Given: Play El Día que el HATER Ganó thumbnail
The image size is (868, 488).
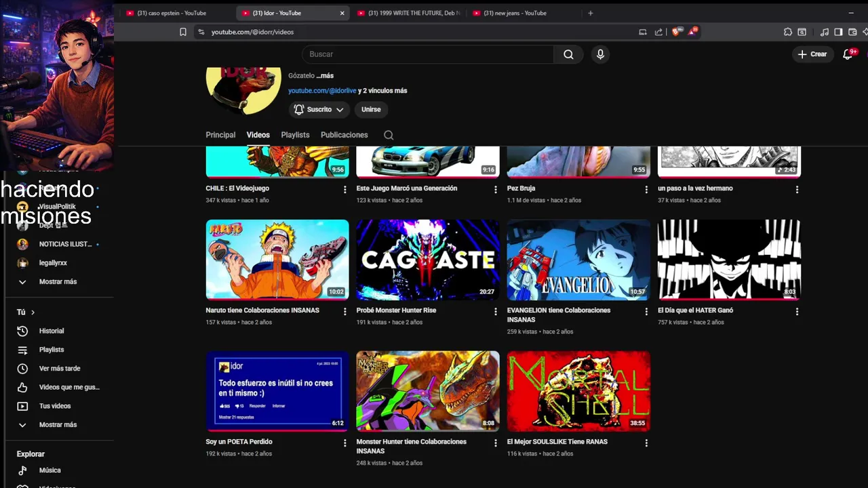Looking at the screenshot, I should click(729, 260).
